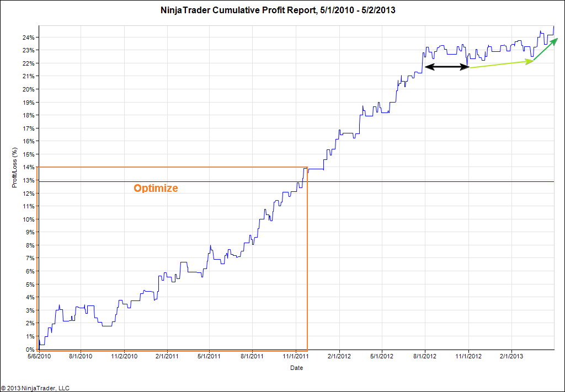Click the 24% y-axis label
565x392 pixels.
[29, 37]
